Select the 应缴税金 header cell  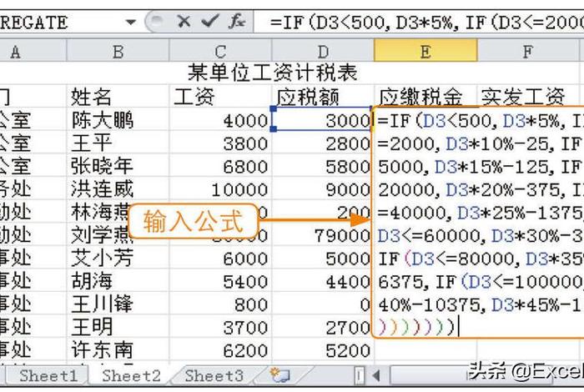(425, 97)
